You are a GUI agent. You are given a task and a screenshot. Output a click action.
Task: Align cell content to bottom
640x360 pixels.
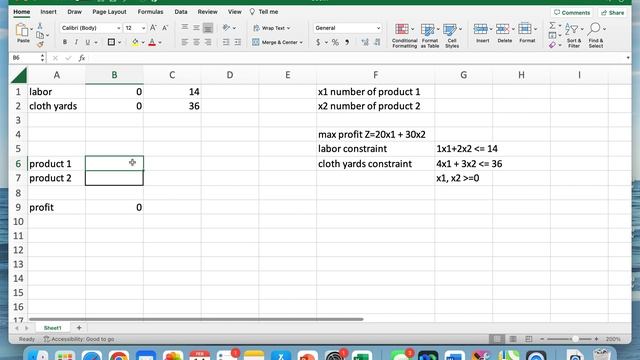click(208, 27)
